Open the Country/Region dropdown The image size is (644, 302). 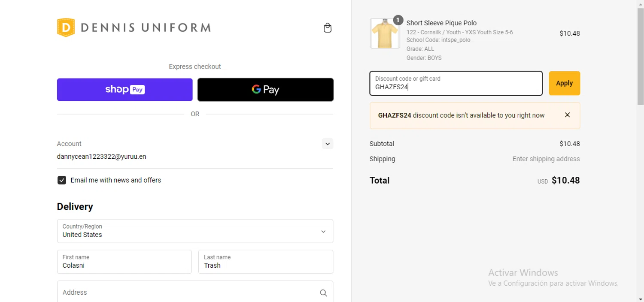(195, 231)
